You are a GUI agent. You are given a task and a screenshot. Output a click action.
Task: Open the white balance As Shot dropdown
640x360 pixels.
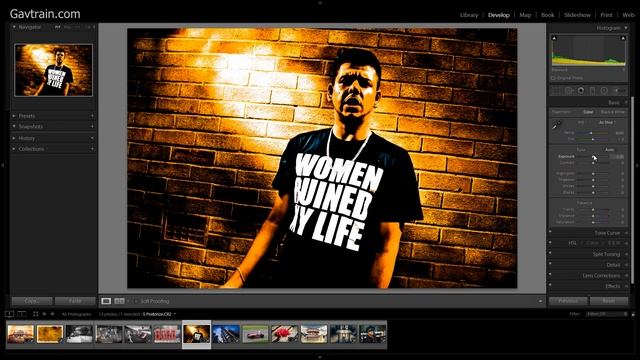607,122
